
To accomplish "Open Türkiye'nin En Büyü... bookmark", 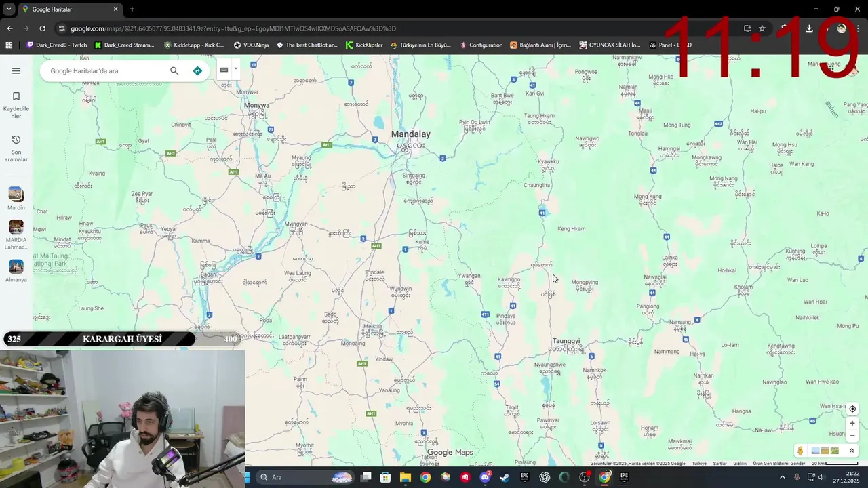I will click(421, 45).
